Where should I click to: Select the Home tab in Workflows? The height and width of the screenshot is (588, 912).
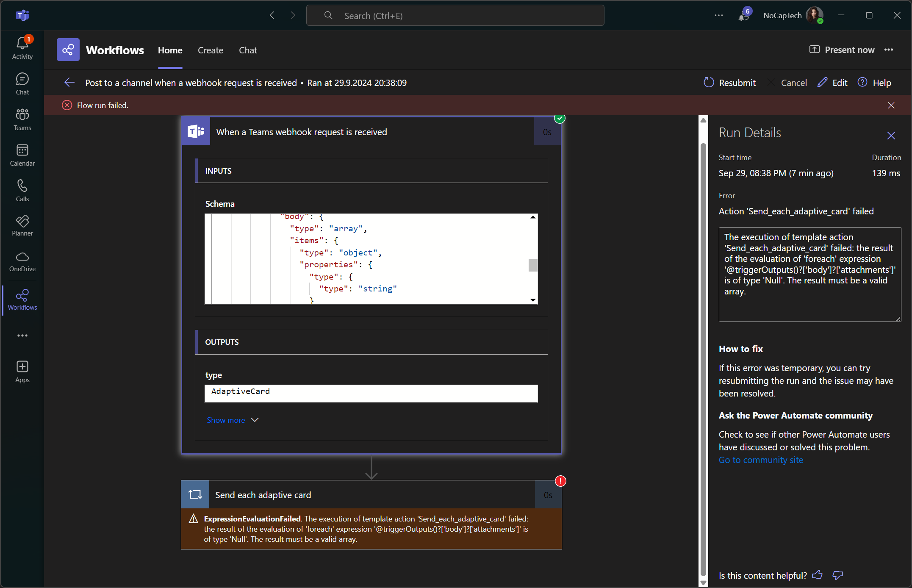click(x=169, y=50)
